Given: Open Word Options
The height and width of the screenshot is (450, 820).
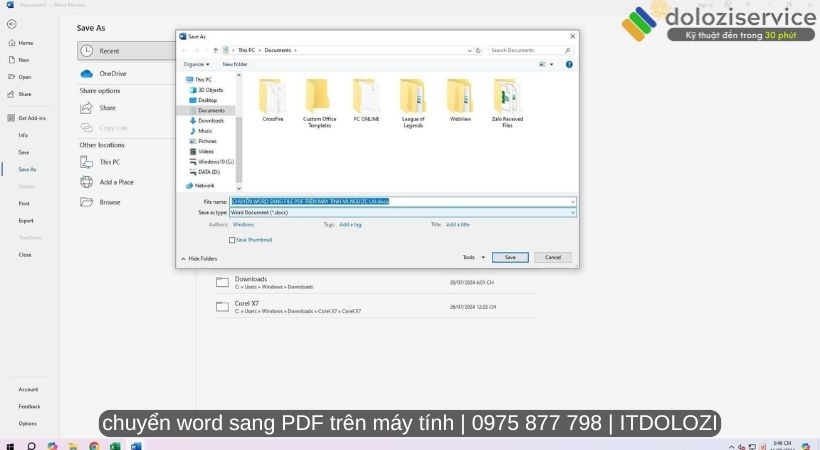Looking at the screenshot, I should point(28,424).
